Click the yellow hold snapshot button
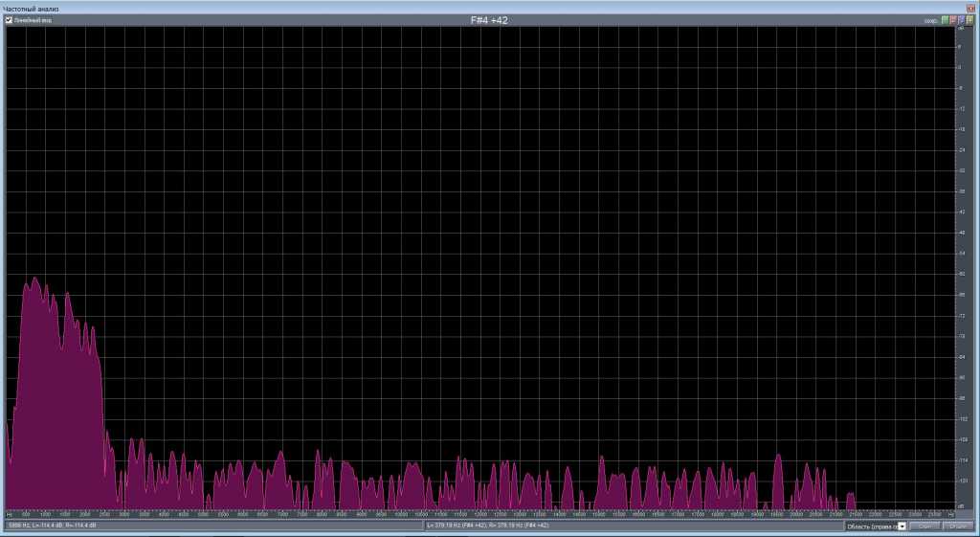This screenshot has width=980, height=537. 969,21
